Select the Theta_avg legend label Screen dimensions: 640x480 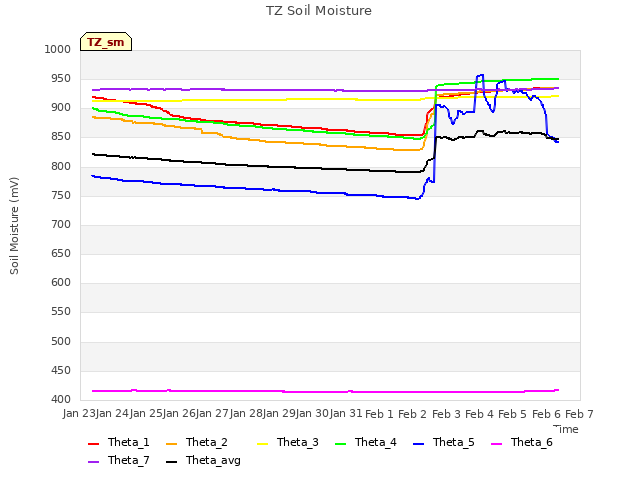pyautogui.click(x=213, y=460)
